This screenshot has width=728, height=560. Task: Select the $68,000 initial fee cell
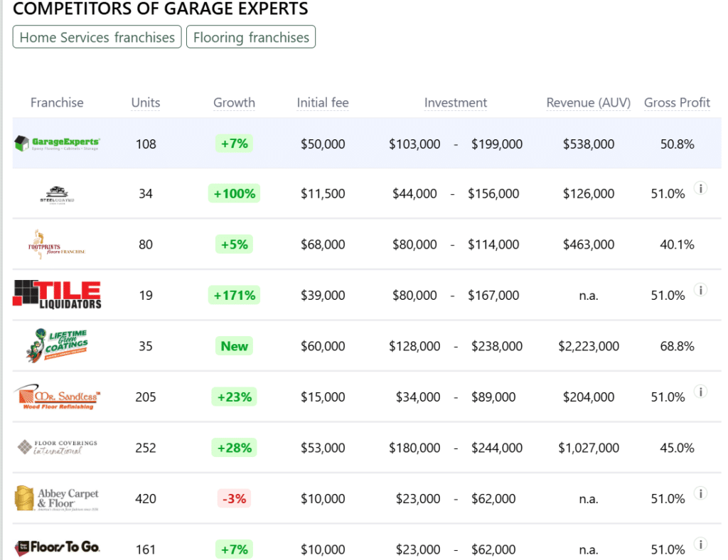(x=323, y=244)
